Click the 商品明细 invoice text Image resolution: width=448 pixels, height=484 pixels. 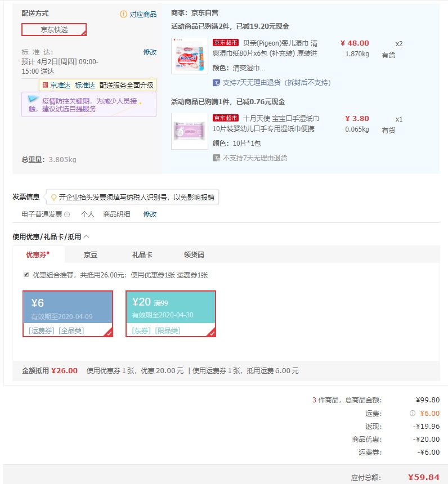pos(117,214)
